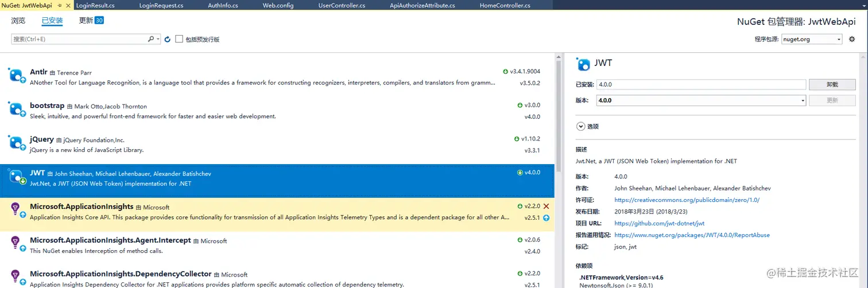
Task: Open the creativecommons license link
Action: point(687,200)
